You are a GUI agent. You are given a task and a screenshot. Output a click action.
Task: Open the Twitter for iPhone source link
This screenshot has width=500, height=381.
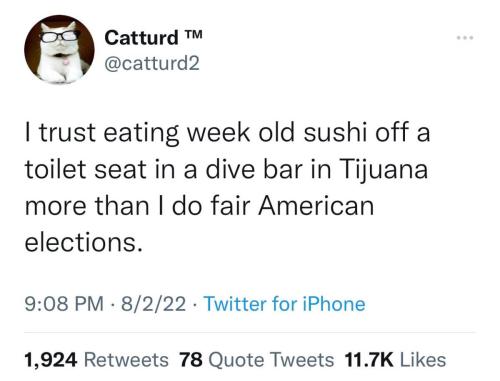pos(284,304)
